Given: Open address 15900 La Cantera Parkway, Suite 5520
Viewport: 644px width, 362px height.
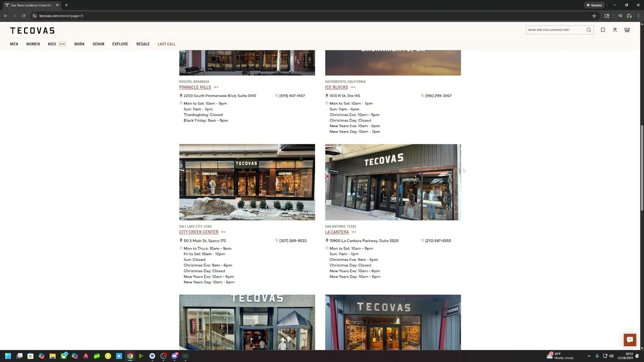Looking at the screenshot, I should [x=364, y=240].
